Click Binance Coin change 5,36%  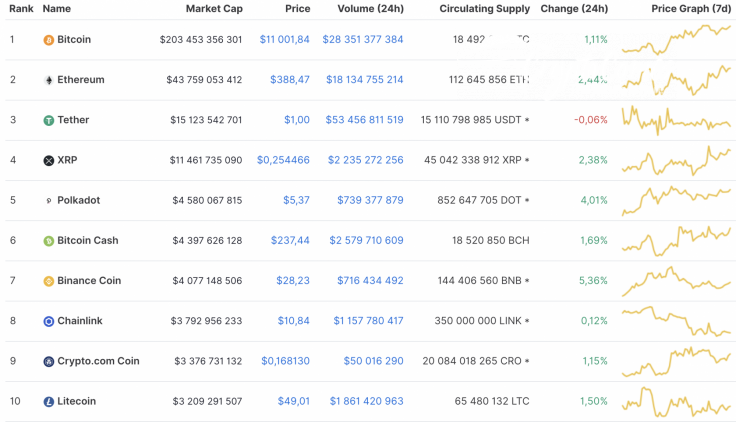(593, 280)
